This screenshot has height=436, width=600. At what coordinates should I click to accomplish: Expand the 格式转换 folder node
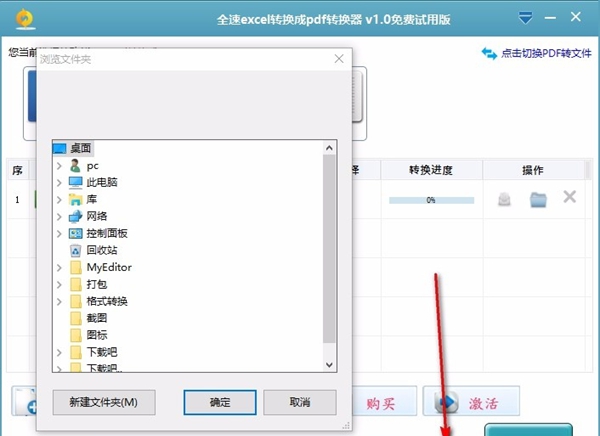click(59, 301)
